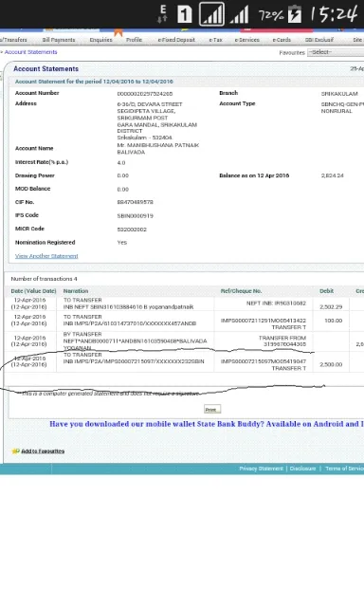Click the Print button below transactions
The image size is (364, 607).
212,409
